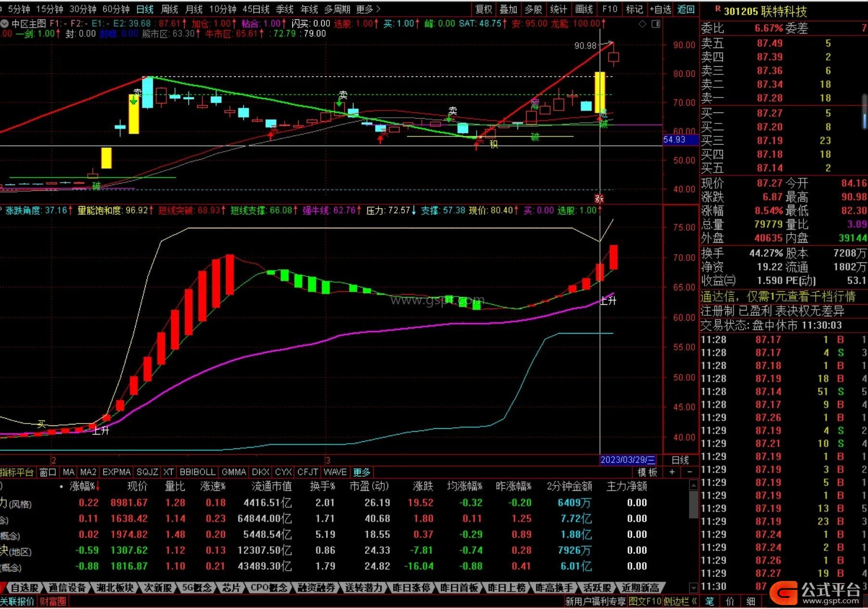Select 周线 weekly period
Image resolution: width=868 pixels, height=609 pixels.
(169, 9)
